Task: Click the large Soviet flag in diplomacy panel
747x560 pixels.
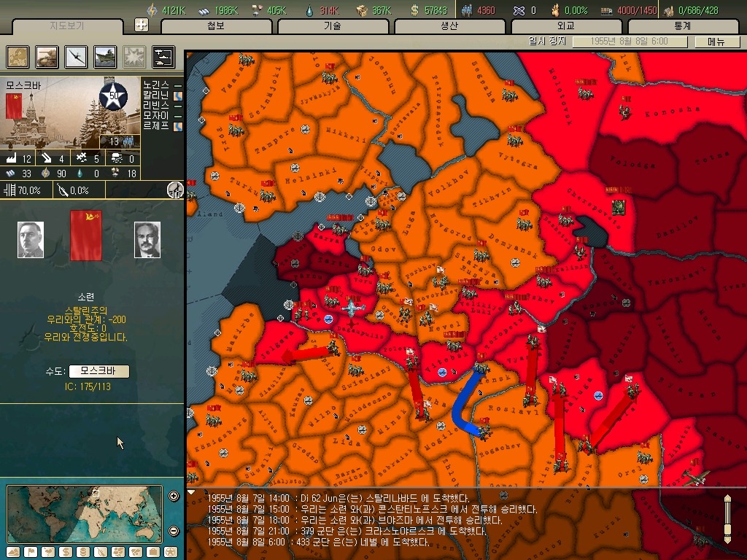Action: (x=86, y=236)
